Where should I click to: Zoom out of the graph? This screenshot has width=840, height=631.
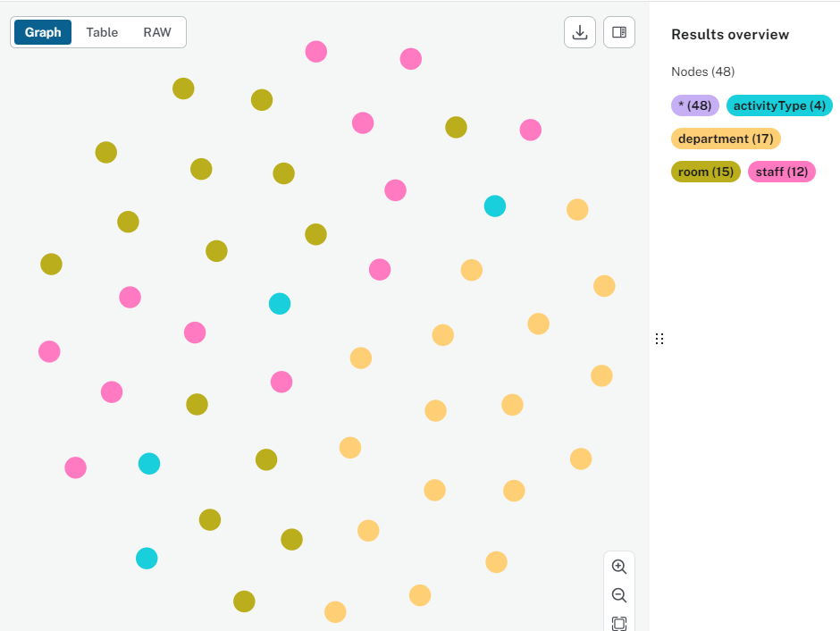click(619, 595)
